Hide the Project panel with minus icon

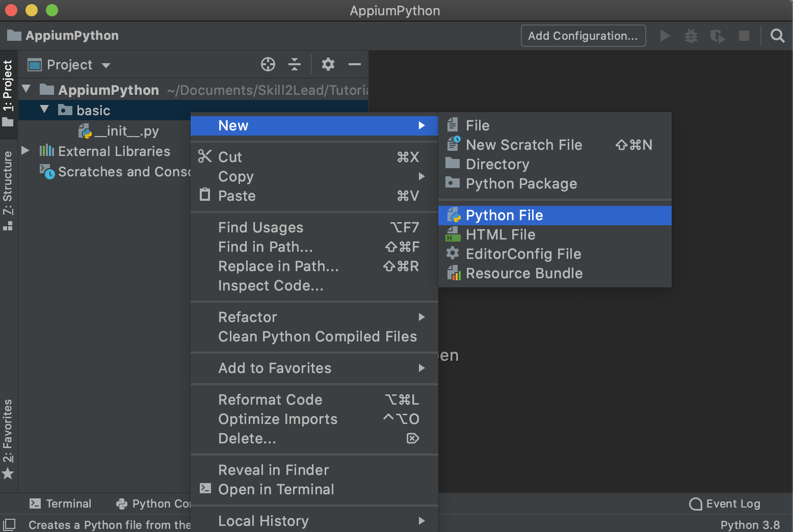355,64
